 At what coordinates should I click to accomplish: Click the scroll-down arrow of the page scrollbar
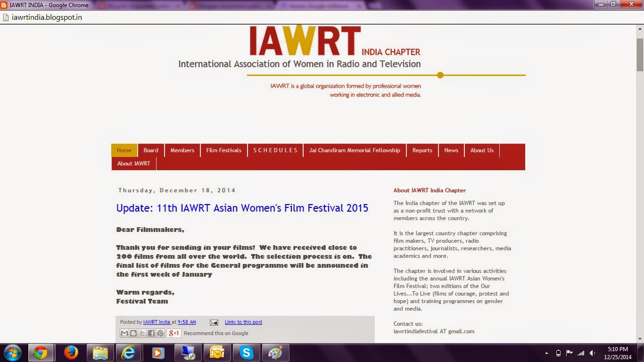click(x=640, y=338)
